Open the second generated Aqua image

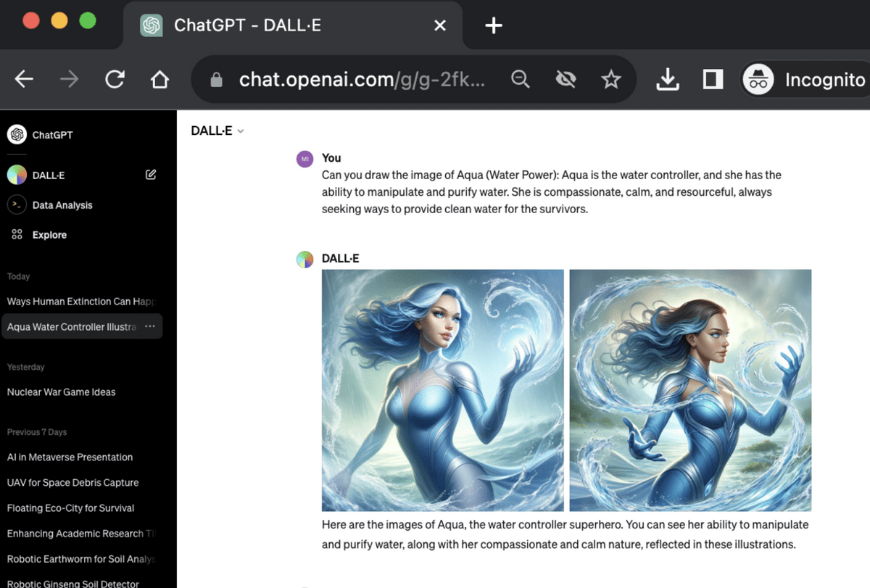690,390
